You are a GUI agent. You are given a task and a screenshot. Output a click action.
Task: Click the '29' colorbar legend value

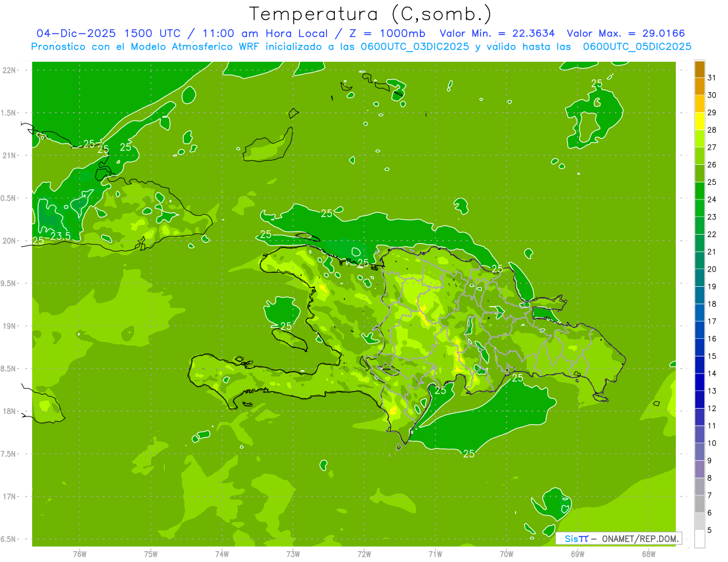[712, 113]
